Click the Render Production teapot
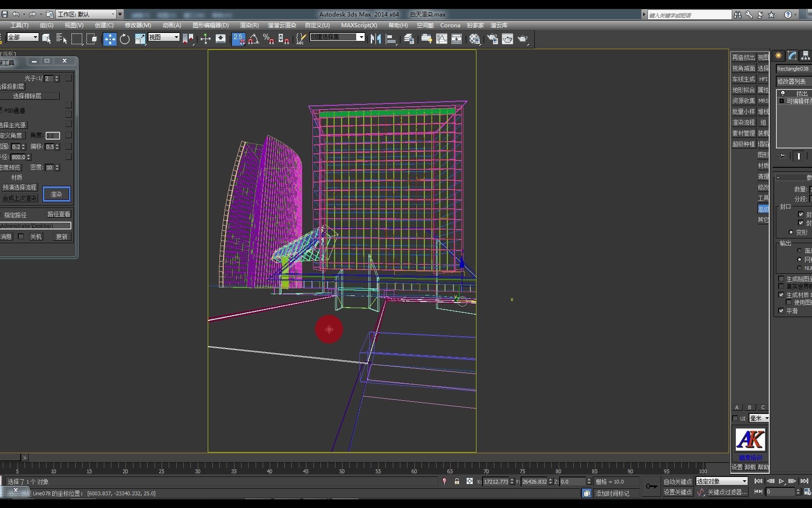812x508 pixels. pos(523,39)
